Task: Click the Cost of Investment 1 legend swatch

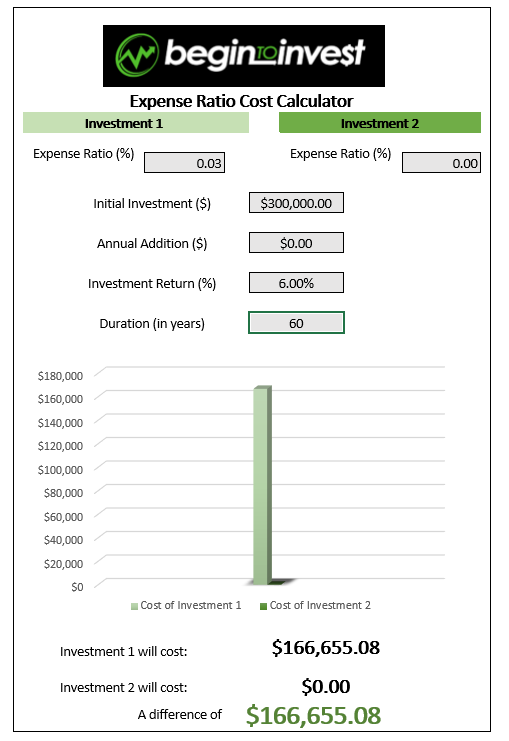Action: click(134, 606)
